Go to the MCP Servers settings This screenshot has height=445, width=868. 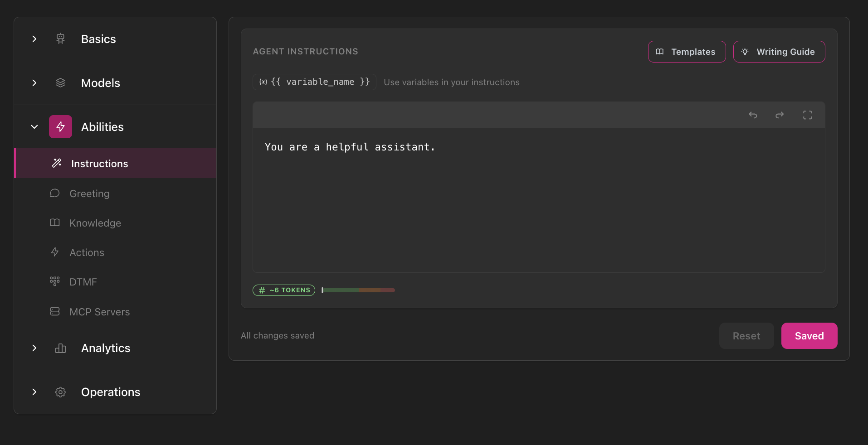tap(115, 312)
